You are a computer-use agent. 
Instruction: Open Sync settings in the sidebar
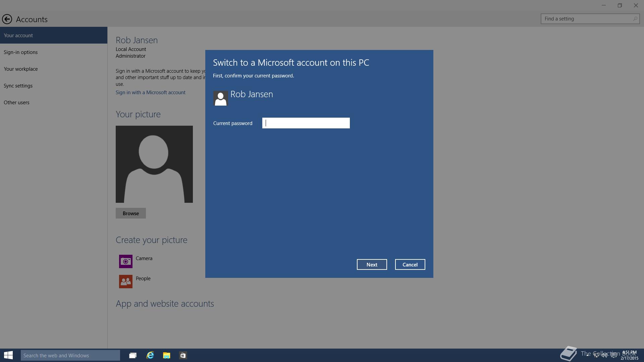pyautogui.click(x=54, y=85)
